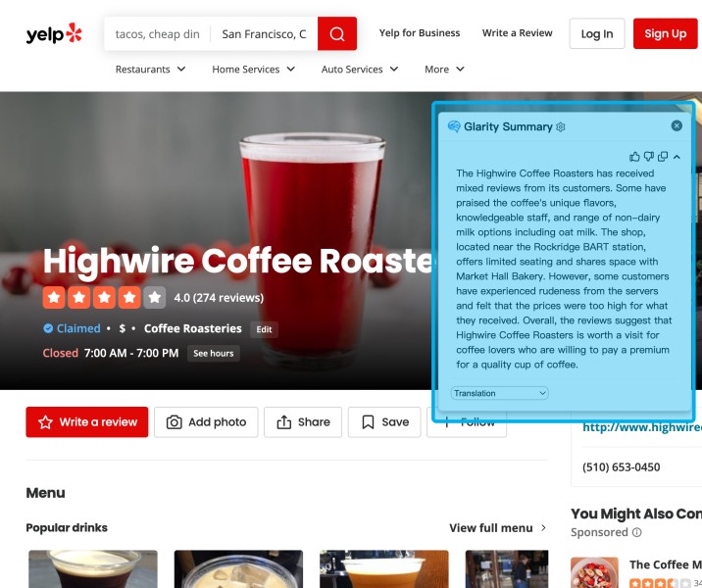
Task: Open the Translation dropdown
Action: [x=499, y=393]
